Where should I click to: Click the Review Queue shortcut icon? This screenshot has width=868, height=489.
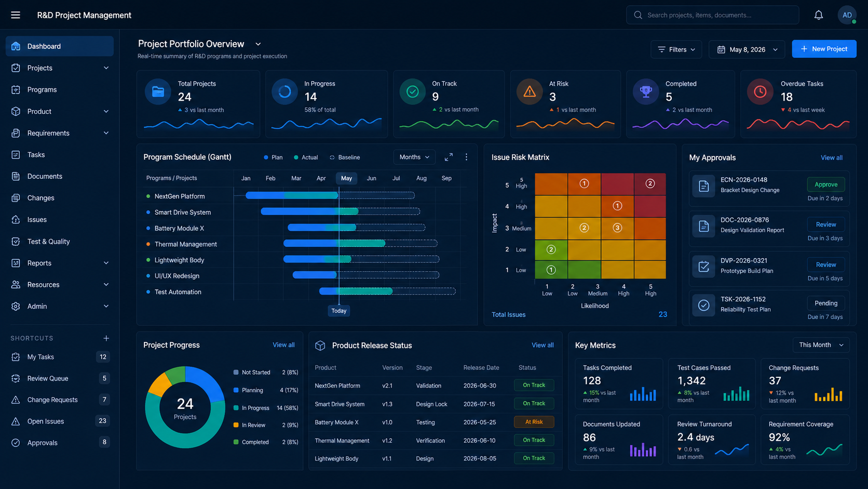(16, 378)
